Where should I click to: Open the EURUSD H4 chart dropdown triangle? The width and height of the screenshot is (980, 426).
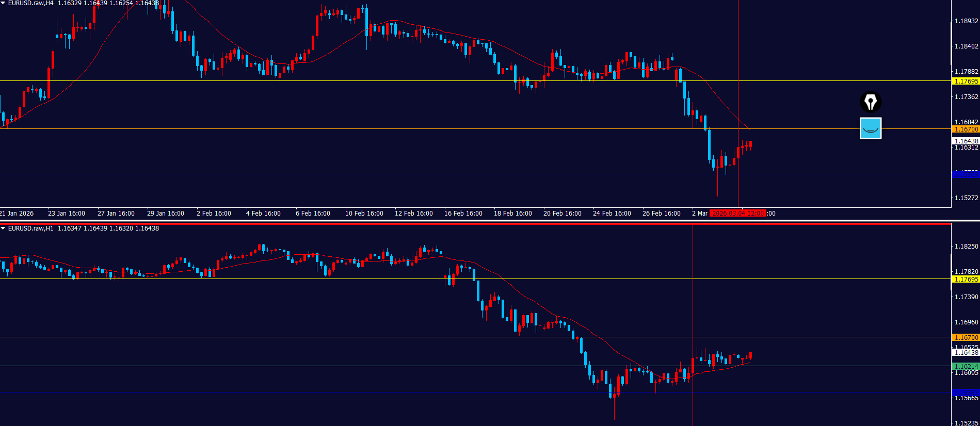3,3
